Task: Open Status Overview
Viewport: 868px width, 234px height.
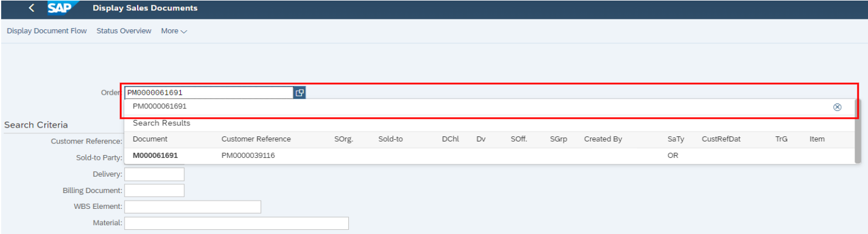Action: click(x=123, y=31)
